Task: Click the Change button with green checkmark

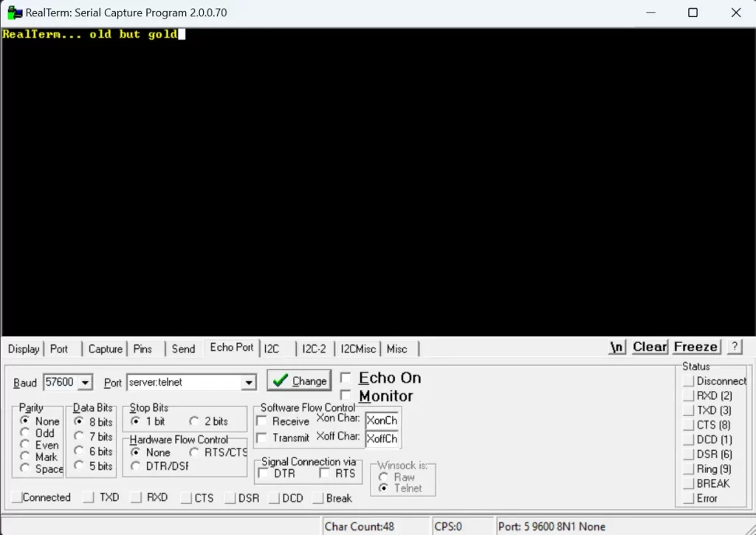Action: [x=299, y=381]
